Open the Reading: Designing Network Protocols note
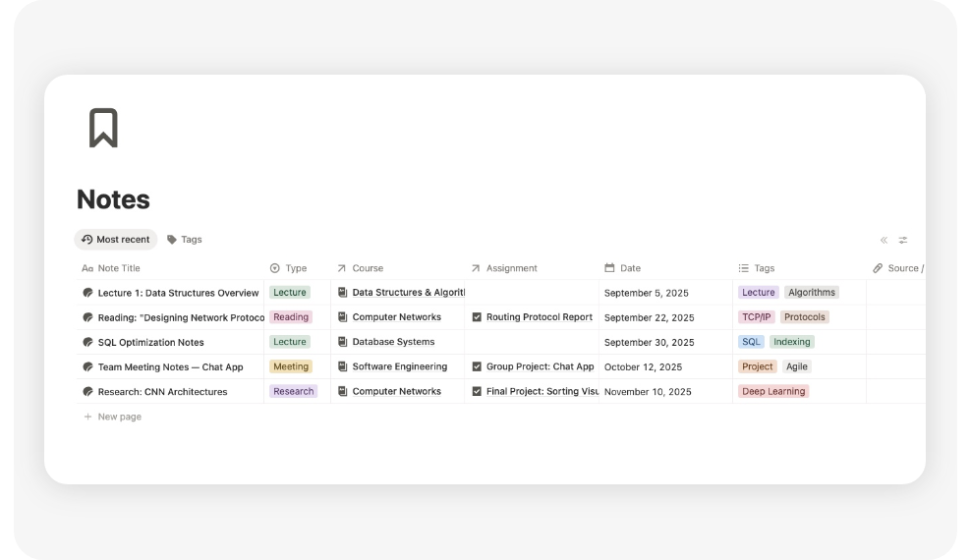970x560 pixels. (x=181, y=317)
